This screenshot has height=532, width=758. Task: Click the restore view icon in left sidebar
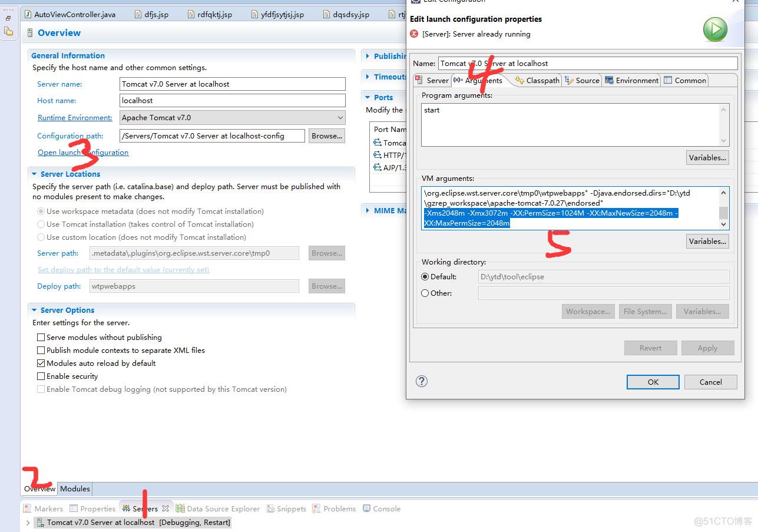click(8, 18)
